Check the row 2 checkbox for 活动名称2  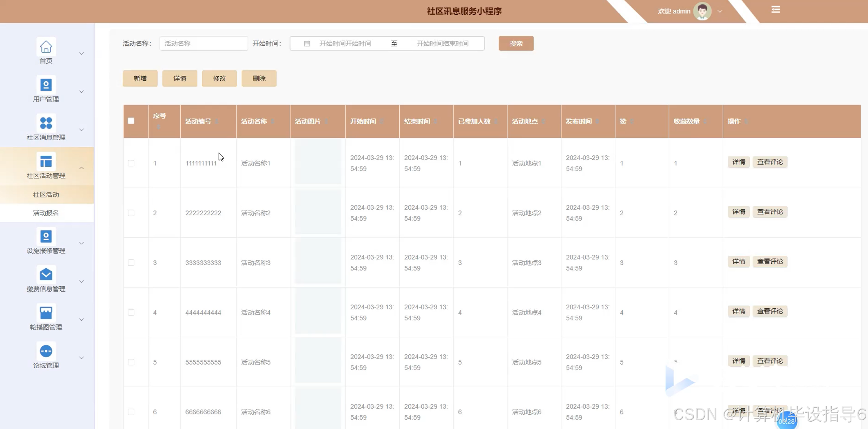pos(131,213)
